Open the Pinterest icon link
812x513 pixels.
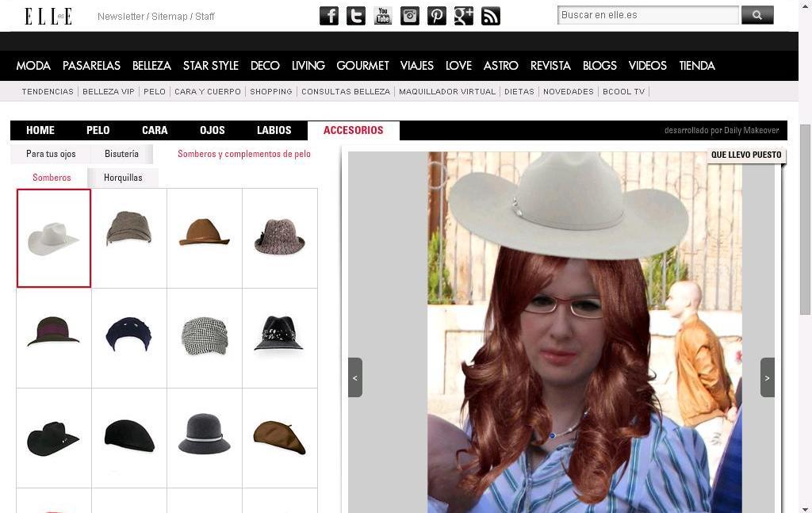[437, 16]
